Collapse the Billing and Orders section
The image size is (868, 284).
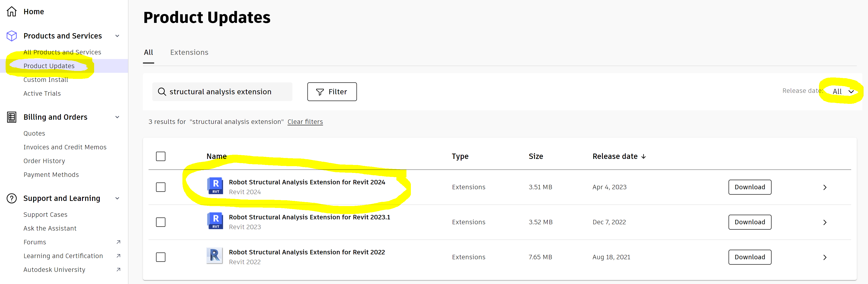click(117, 117)
